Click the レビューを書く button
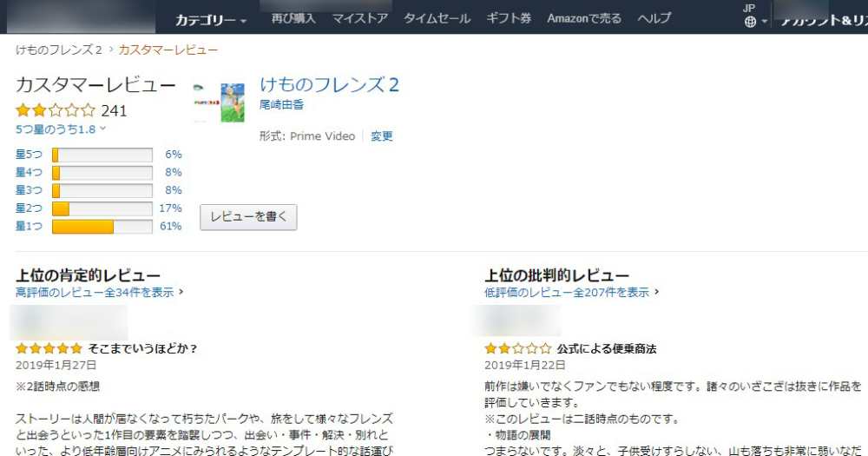The width and height of the screenshot is (868, 456). (248, 217)
